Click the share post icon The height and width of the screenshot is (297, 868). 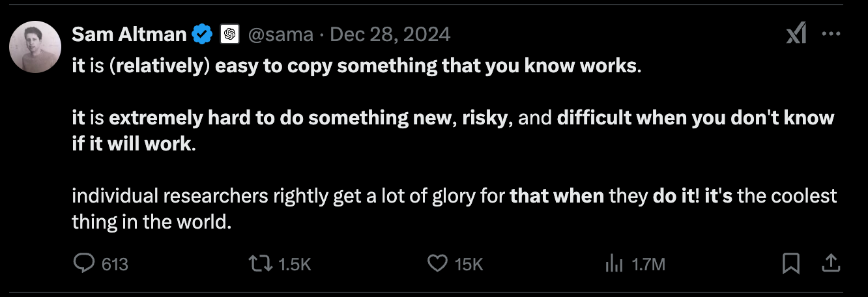[x=830, y=263]
